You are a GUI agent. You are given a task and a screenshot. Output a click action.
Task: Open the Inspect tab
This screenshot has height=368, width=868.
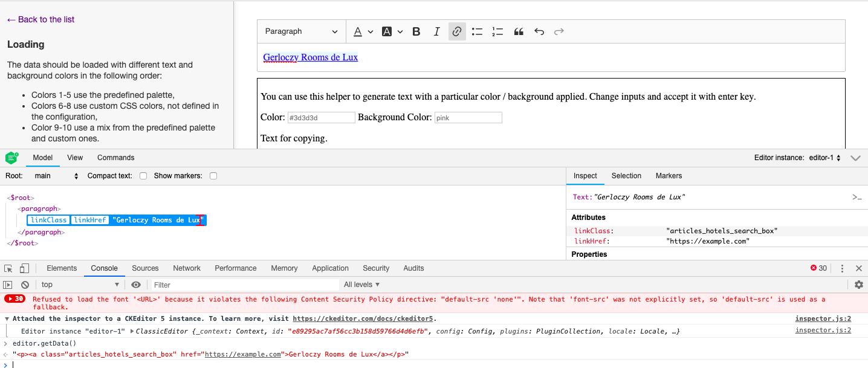(x=585, y=176)
